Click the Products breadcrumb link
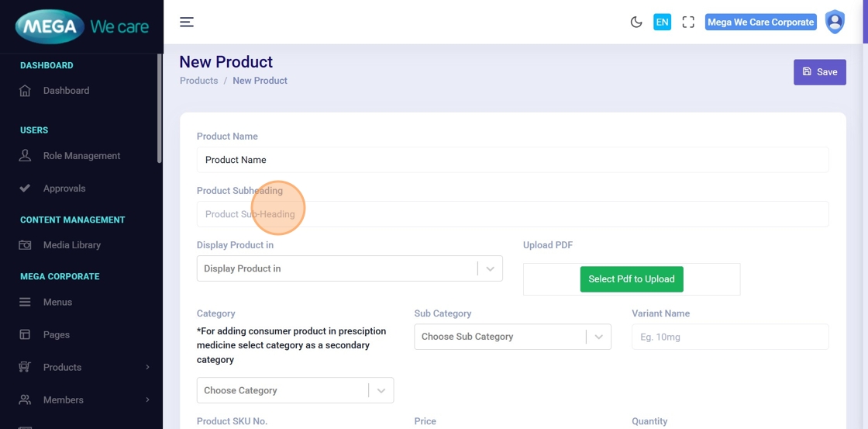Viewport: 868px width, 429px height. click(198, 81)
